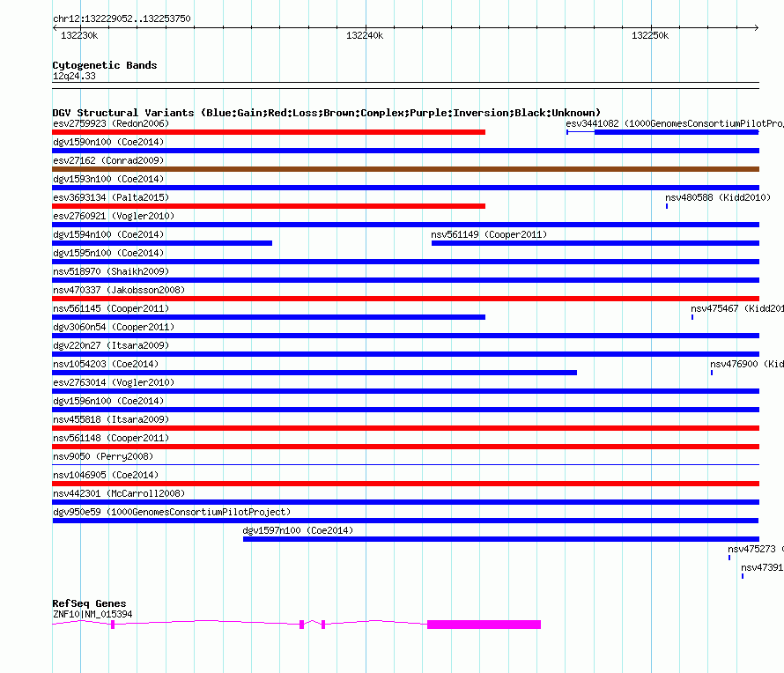Viewport: 784px width, 673px height.
Task: Click the dgv1597n100 (Coe2014) blue bar
Action: 501,539
